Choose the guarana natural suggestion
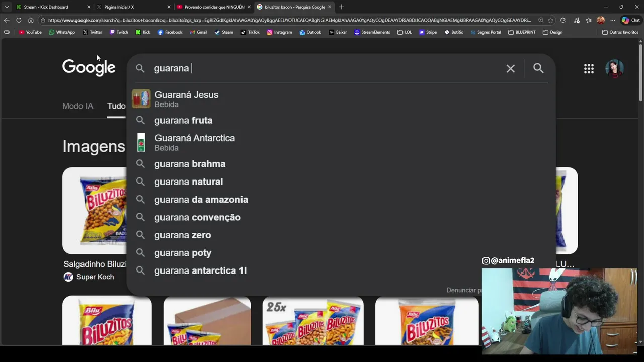 (340, 182)
